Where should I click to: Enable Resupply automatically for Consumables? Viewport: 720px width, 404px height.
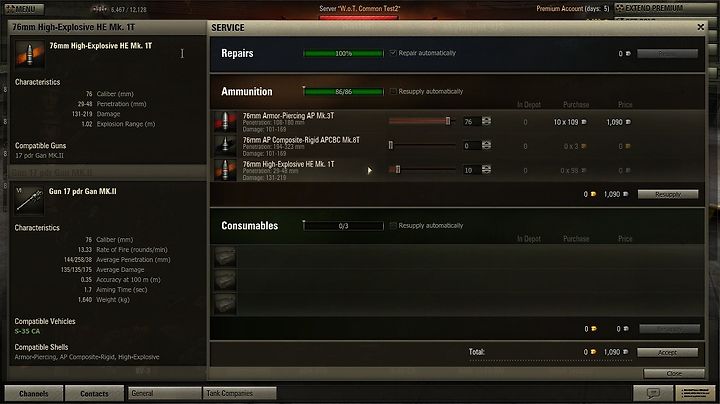pyautogui.click(x=393, y=225)
